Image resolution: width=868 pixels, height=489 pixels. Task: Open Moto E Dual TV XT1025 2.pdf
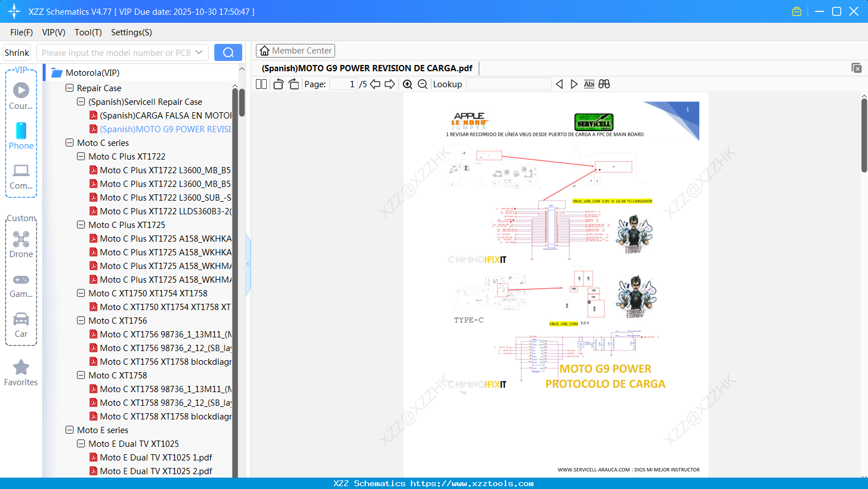[151, 471]
